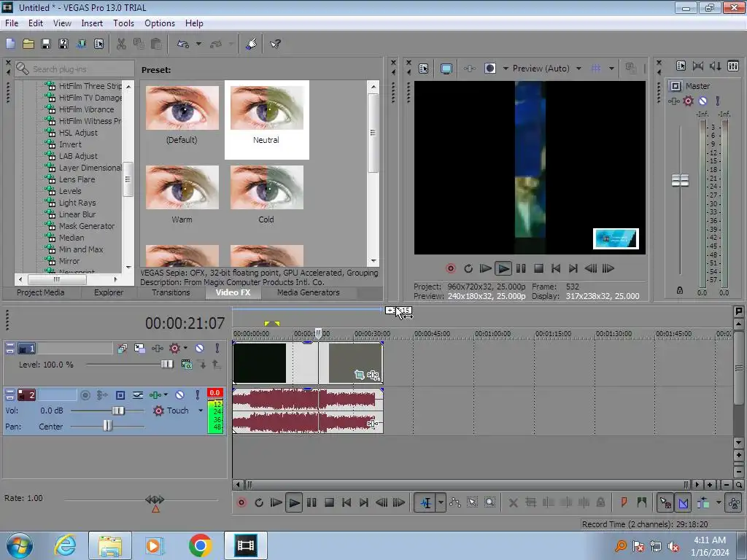Adjust track 1 Level slider
The image size is (747, 560).
click(167, 365)
